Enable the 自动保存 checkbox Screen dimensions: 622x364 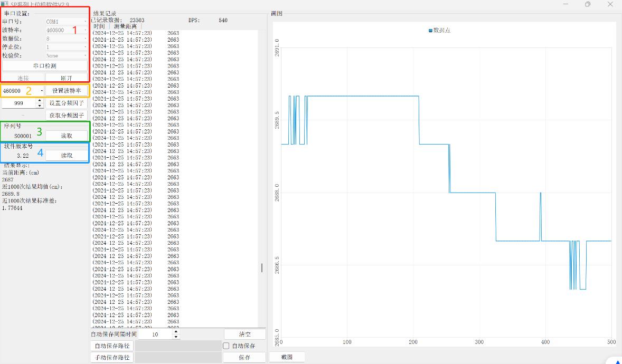coord(226,346)
